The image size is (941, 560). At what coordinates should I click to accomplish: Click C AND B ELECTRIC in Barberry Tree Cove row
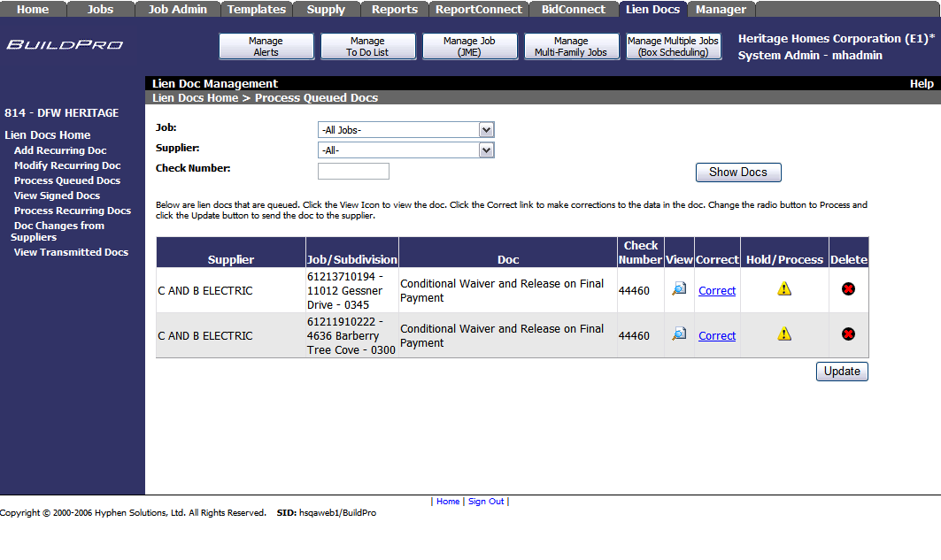point(205,336)
